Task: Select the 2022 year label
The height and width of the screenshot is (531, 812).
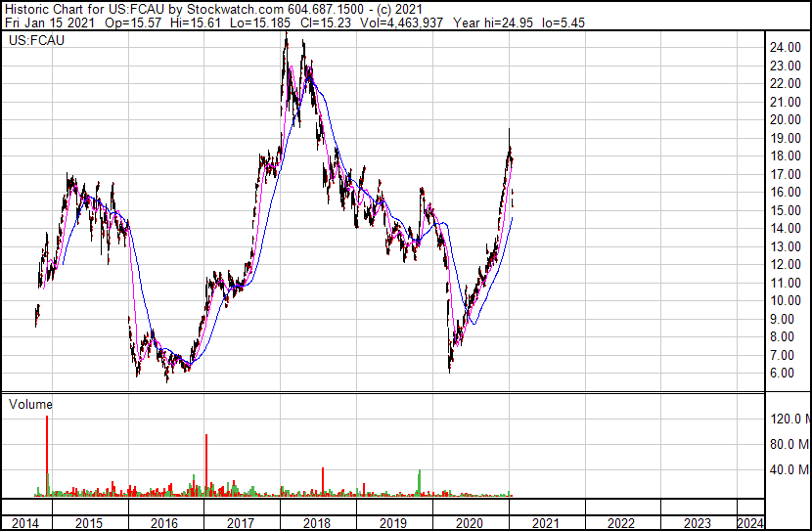Action: click(621, 523)
